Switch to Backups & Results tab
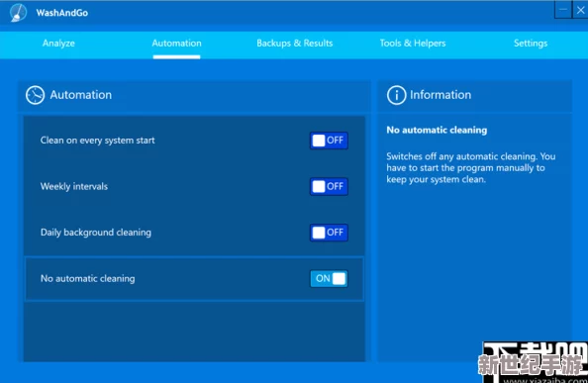 (295, 44)
